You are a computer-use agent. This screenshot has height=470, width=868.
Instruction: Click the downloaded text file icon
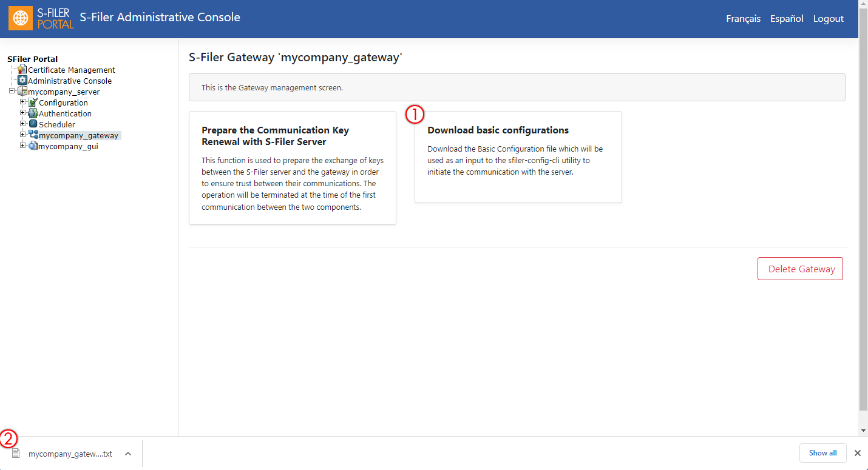coord(16,454)
